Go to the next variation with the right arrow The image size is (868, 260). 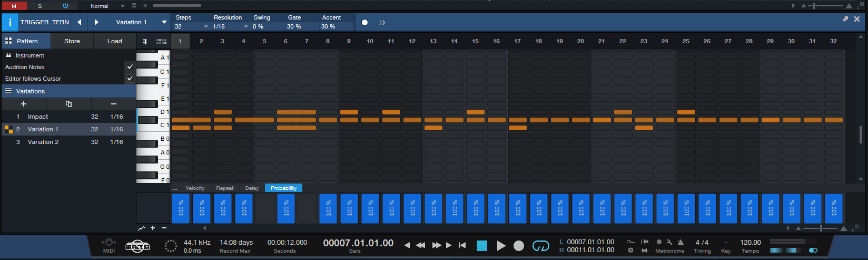[x=96, y=22]
